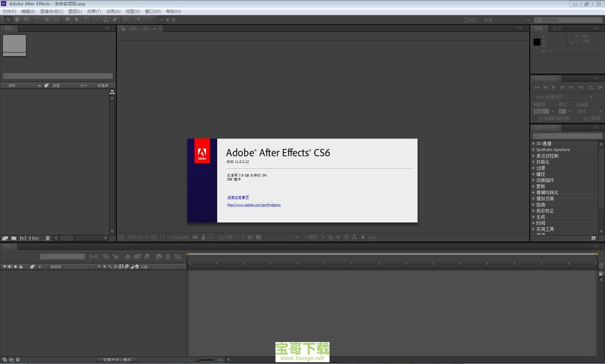The image size is (605, 364).
Task: Select the Pen tool
Action: tap(77, 20)
